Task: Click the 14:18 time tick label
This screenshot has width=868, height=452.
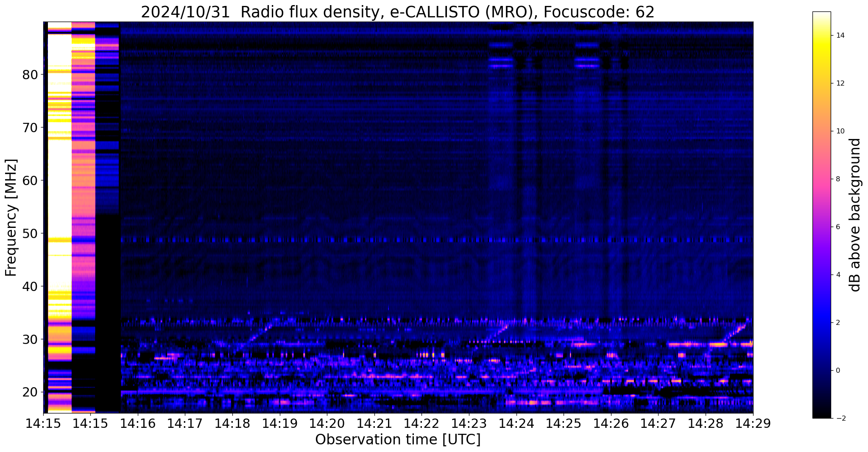Action: [232, 424]
